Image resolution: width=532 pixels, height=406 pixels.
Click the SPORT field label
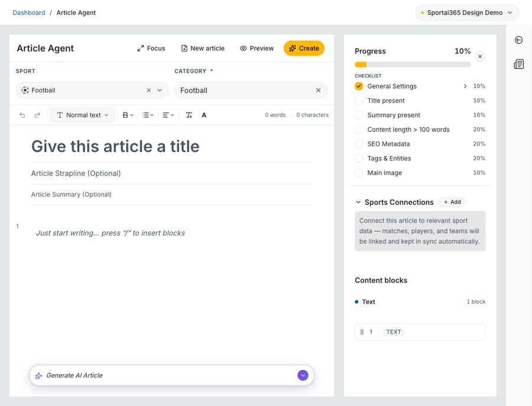(25, 71)
